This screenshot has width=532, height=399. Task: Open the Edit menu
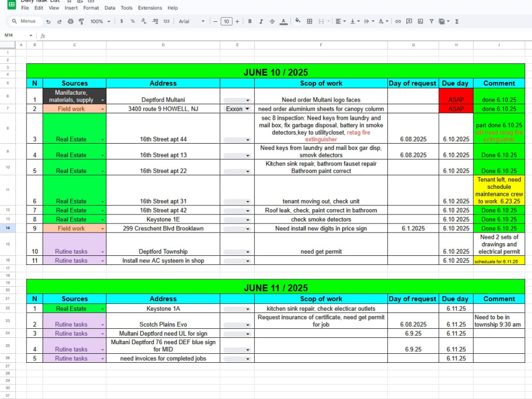[39, 8]
